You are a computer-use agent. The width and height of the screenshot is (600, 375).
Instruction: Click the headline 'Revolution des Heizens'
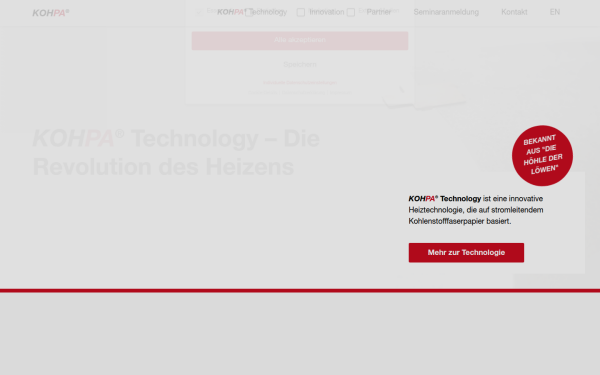pyautogui.click(x=163, y=167)
